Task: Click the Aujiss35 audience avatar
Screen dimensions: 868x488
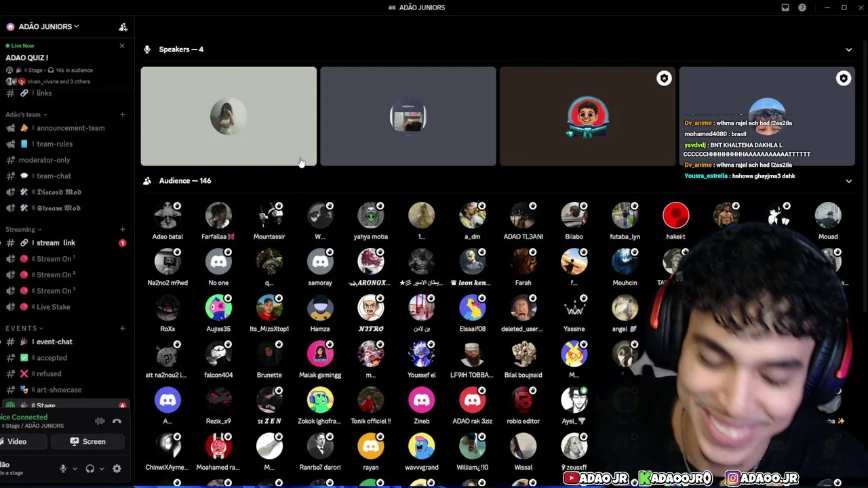Action: click(218, 308)
